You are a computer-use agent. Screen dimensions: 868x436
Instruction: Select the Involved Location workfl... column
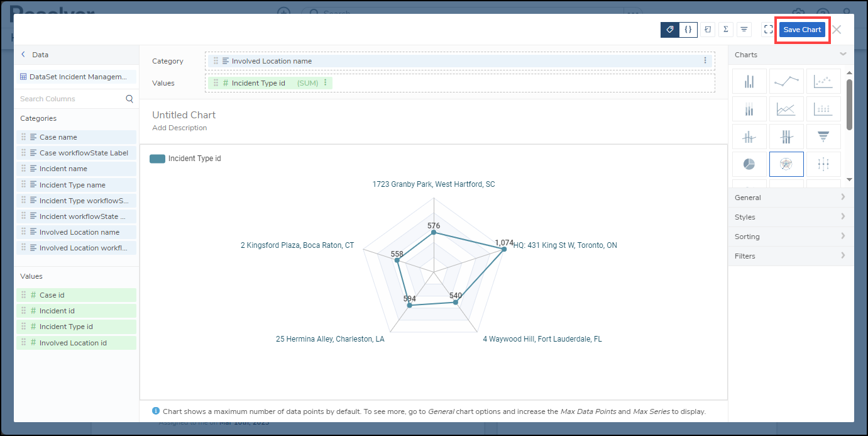coord(76,248)
